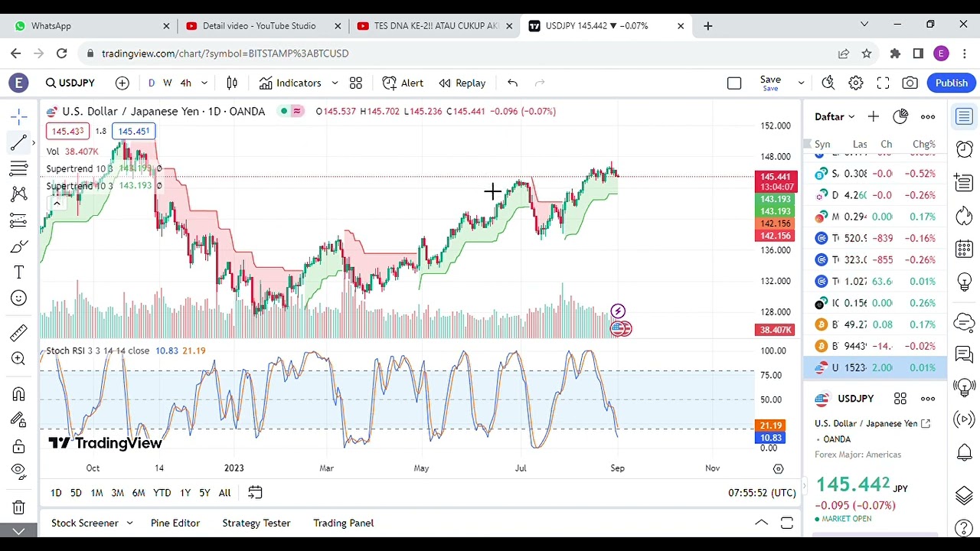Expand the favorite indicators dropdown
The image size is (980, 551).
[335, 83]
